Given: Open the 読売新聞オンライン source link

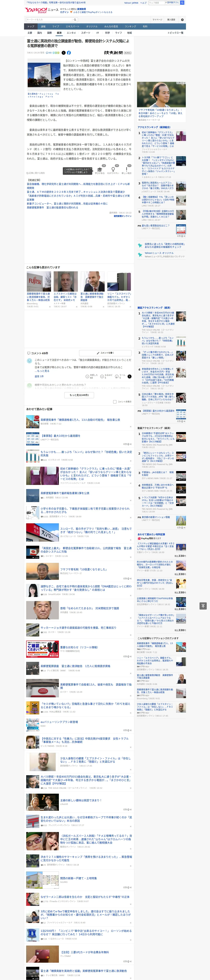Looking at the screenshot, I should click(123, 216).
